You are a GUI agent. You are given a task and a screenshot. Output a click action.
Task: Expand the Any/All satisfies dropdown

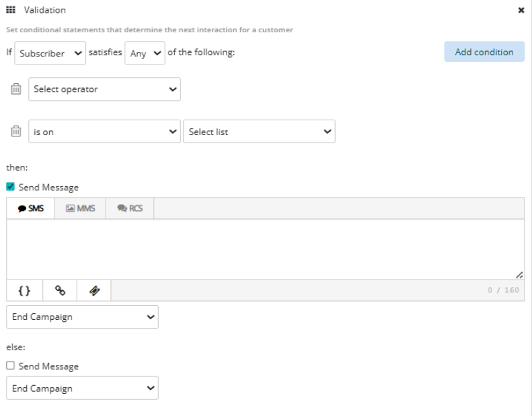click(145, 53)
